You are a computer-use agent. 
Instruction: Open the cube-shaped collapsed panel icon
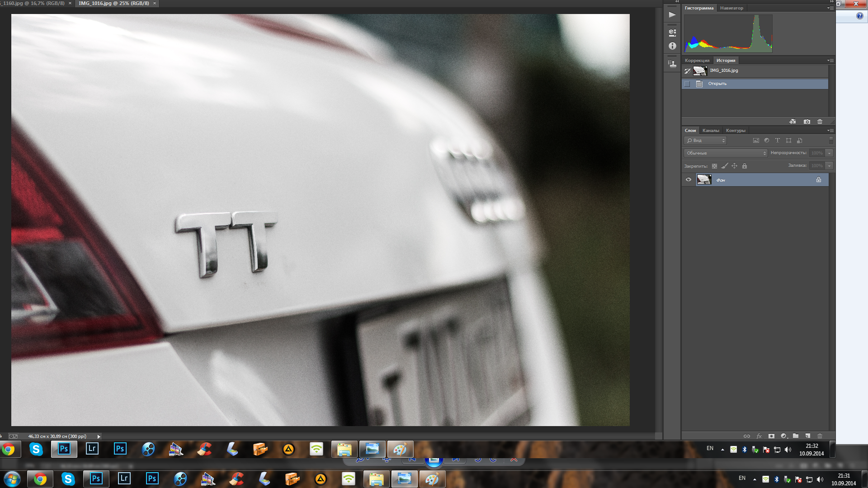pyautogui.click(x=672, y=33)
